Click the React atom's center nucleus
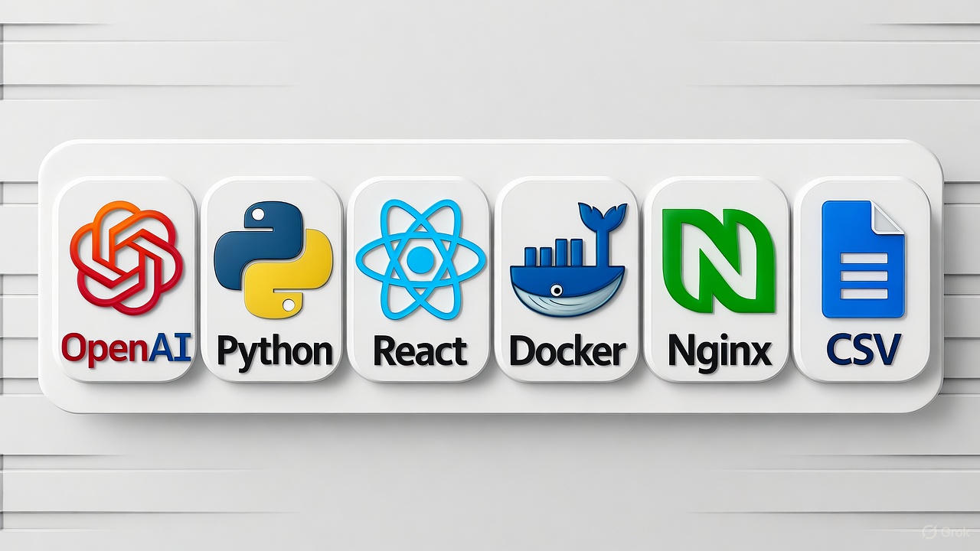This screenshot has width=980, height=551. [x=420, y=261]
